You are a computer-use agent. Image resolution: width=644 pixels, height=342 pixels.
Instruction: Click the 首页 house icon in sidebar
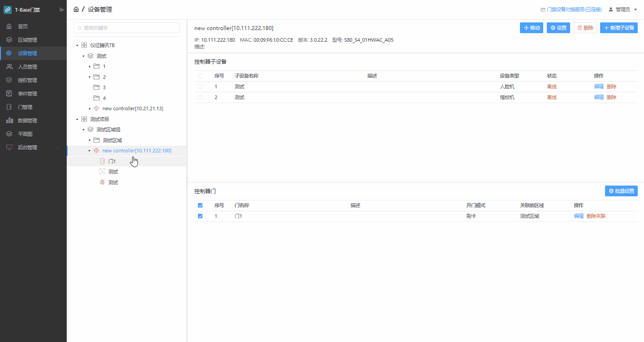coord(9,26)
